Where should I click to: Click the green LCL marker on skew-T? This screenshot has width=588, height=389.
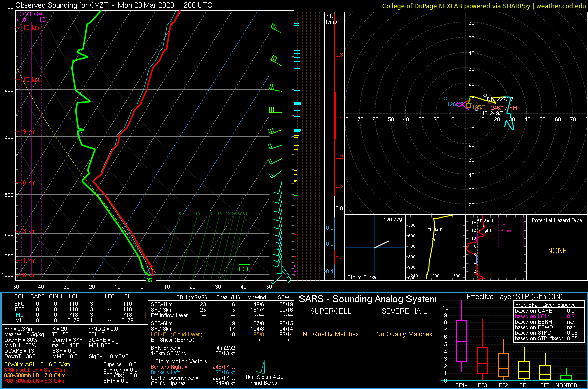[244, 268]
